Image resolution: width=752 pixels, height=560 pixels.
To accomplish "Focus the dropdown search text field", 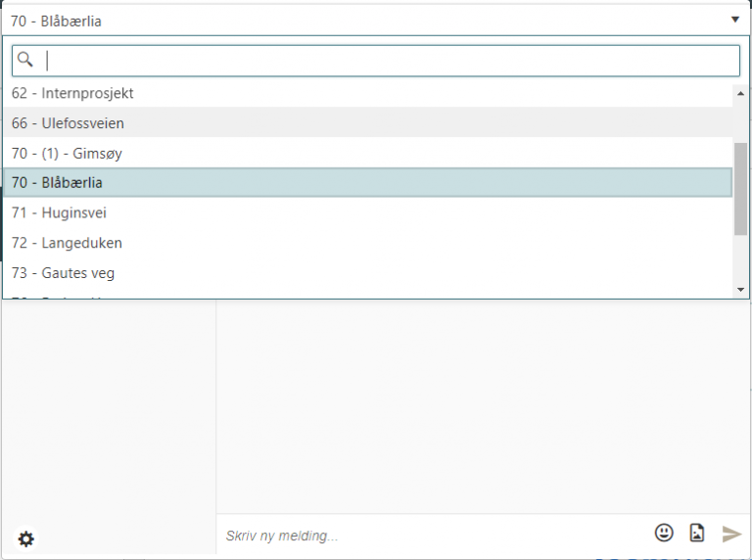I will pyautogui.click(x=392, y=61).
